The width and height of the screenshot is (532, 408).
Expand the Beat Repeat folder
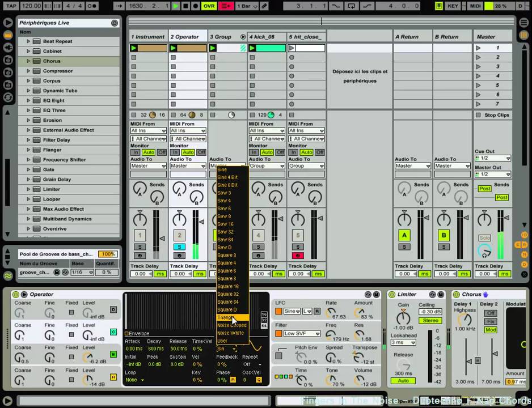[28, 41]
